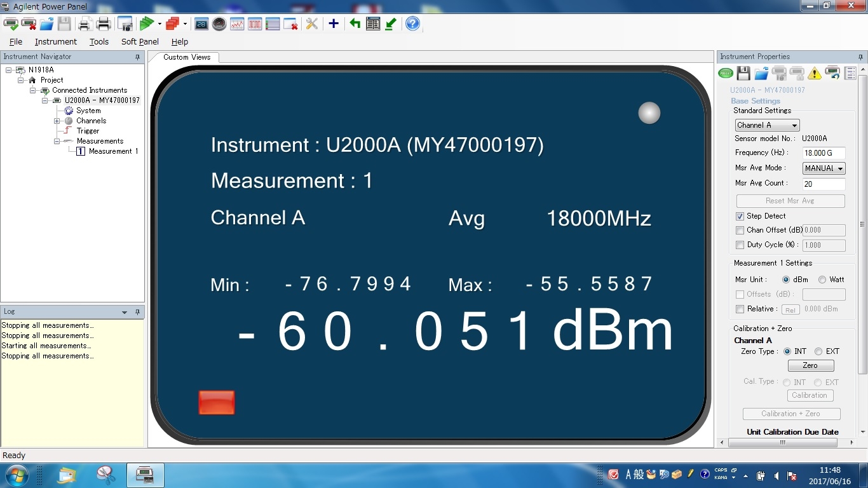This screenshot has width=868, height=488.
Task: Open dropdown arrow next to green play icon
Action: click(159, 24)
